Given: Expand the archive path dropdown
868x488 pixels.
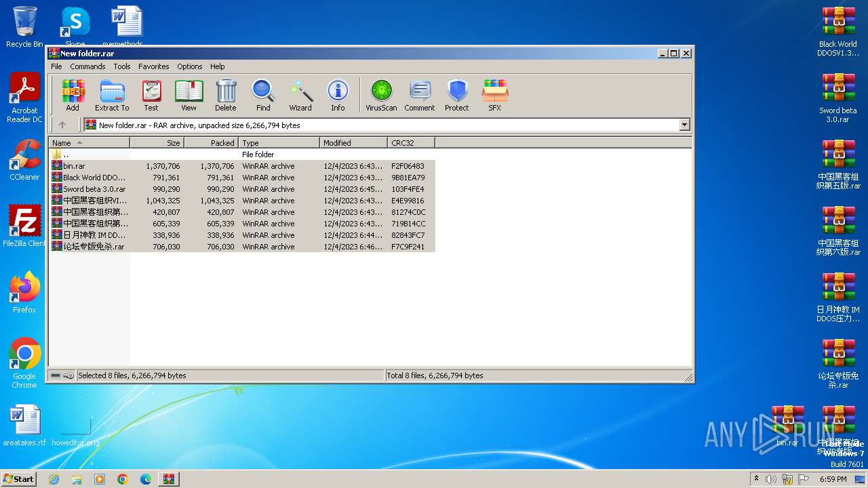Looking at the screenshot, I should 684,125.
